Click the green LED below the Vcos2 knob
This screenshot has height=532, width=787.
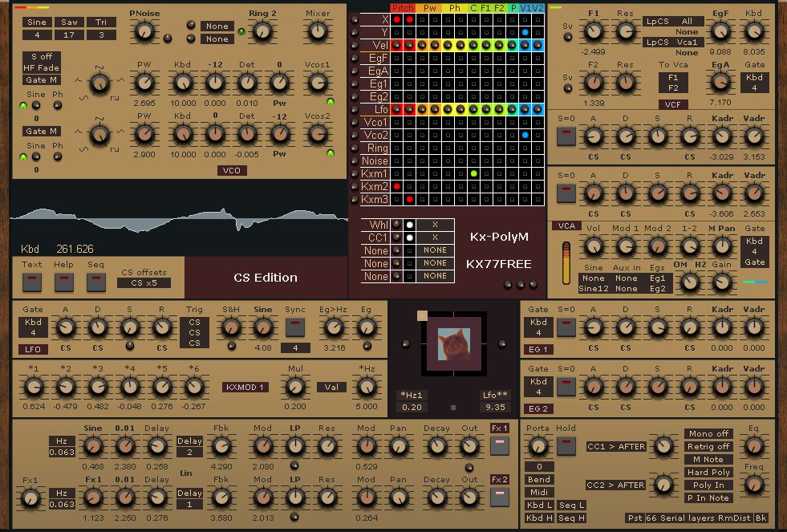pos(331,153)
